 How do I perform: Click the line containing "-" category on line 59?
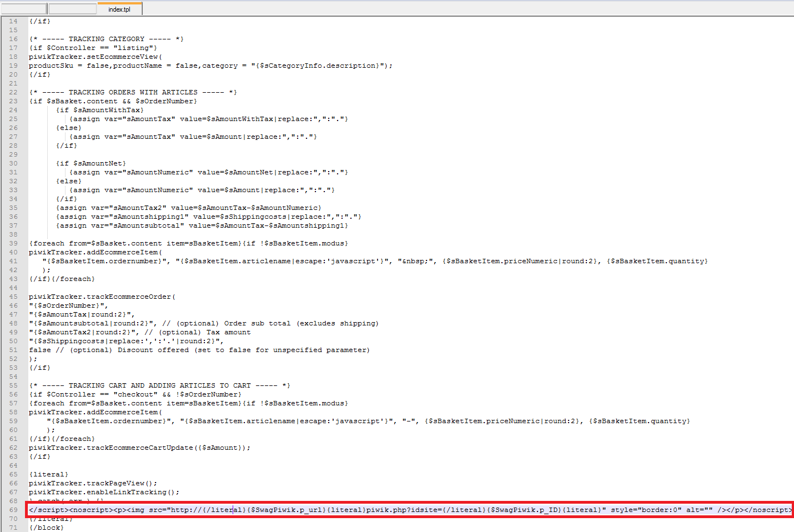click(x=369, y=421)
